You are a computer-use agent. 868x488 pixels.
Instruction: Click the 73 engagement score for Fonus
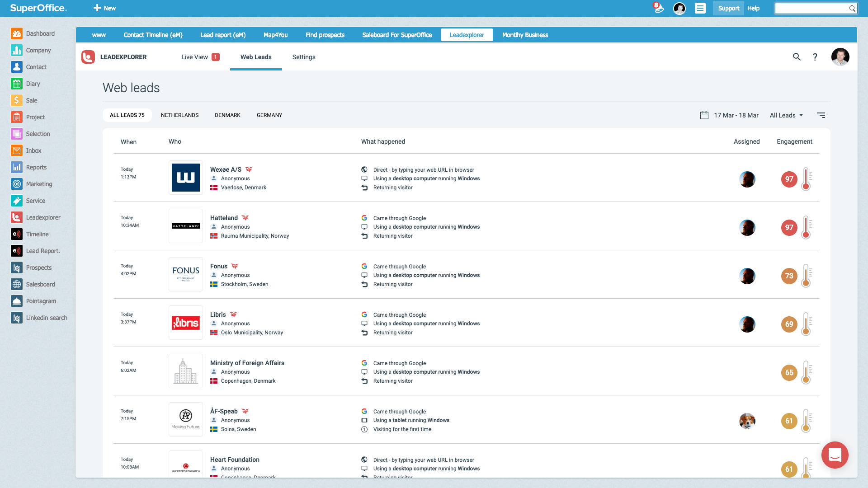coord(789,276)
